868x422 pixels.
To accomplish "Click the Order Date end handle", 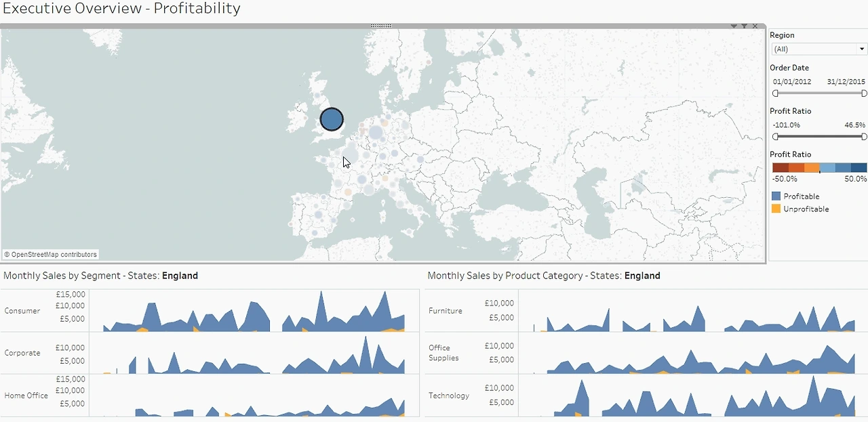I will 864,93.
